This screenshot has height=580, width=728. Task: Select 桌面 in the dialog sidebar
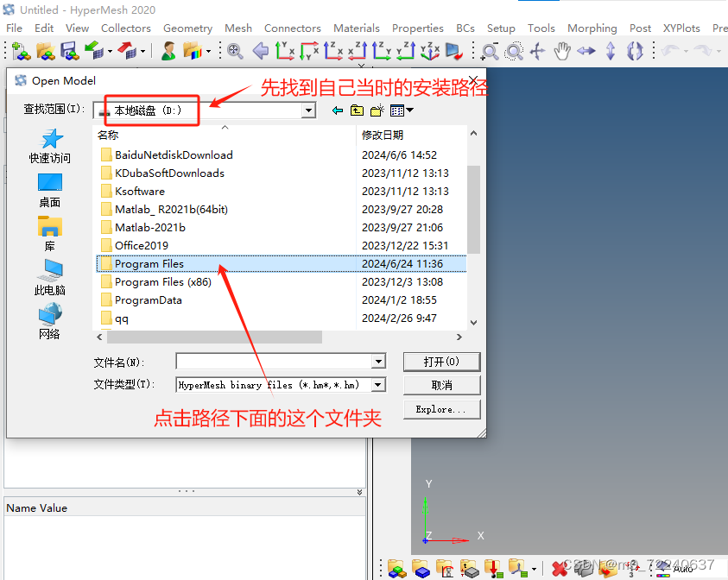click(x=49, y=188)
